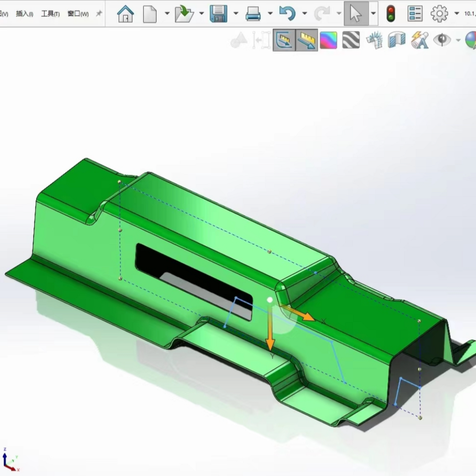This screenshot has width=476, height=476.
Task: Open the 插入 (Insert) menu
Action: 24,14
